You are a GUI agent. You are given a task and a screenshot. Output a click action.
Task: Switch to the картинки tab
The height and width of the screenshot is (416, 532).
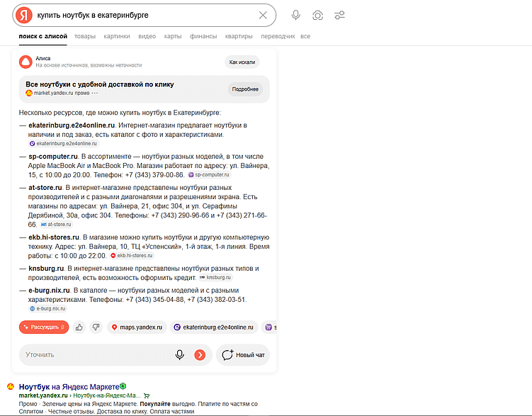tap(117, 36)
